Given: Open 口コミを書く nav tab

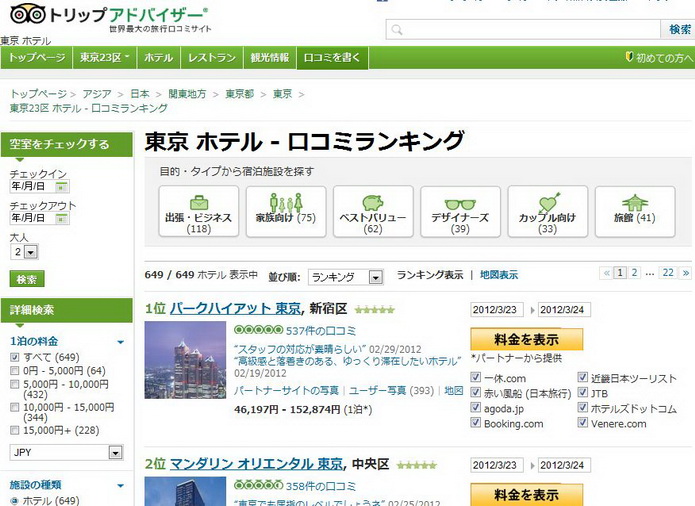Looking at the screenshot, I should 332,58.
